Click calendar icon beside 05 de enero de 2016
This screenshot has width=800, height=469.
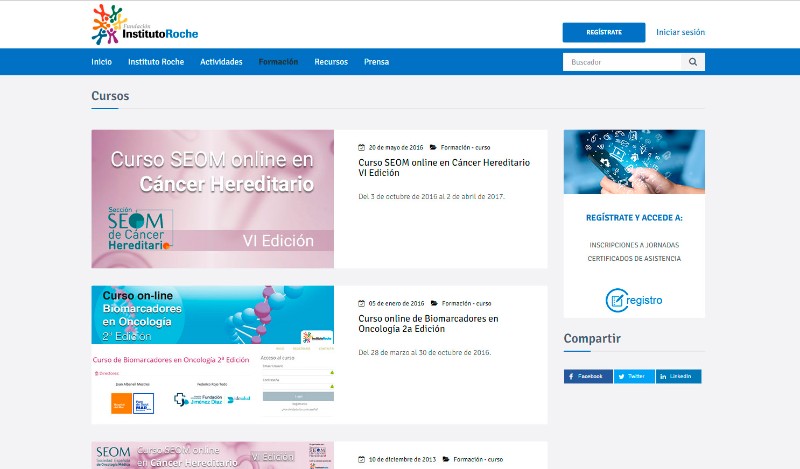361,303
